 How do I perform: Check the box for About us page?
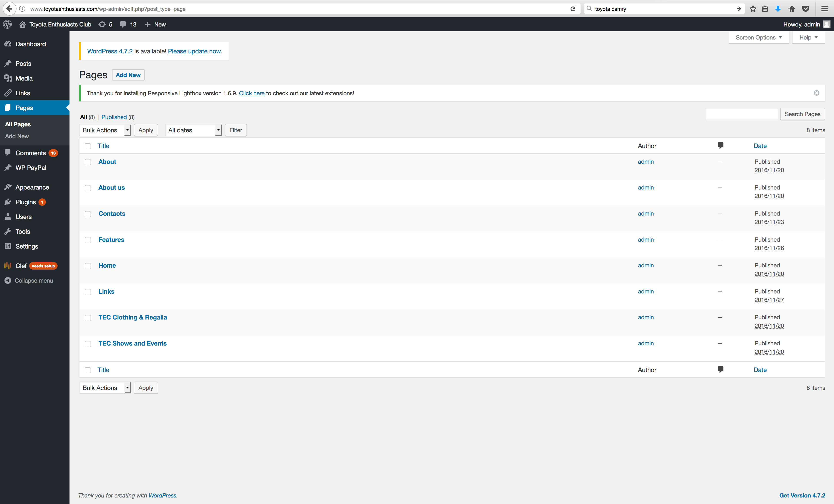point(88,188)
